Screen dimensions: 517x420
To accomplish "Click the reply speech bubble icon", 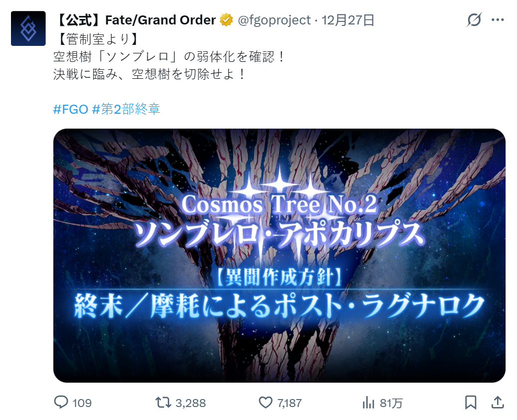I will point(61,403).
